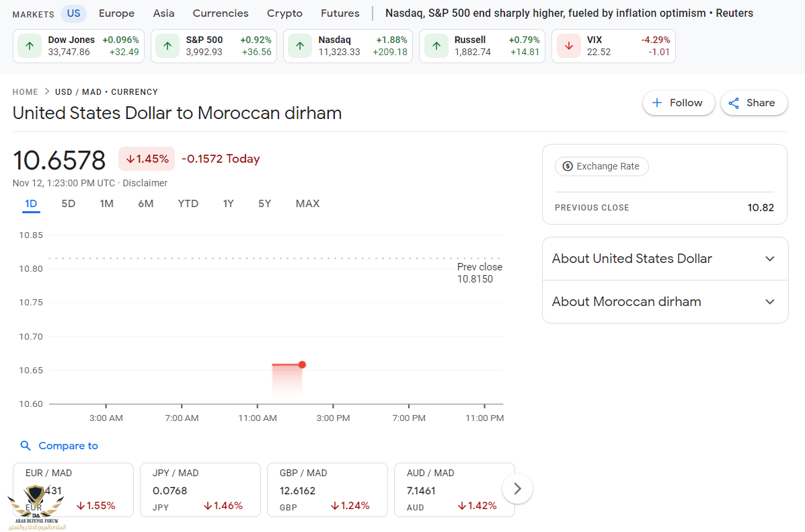This screenshot has width=805, height=532.
Task: Select the 5D chart range
Action: click(x=69, y=204)
